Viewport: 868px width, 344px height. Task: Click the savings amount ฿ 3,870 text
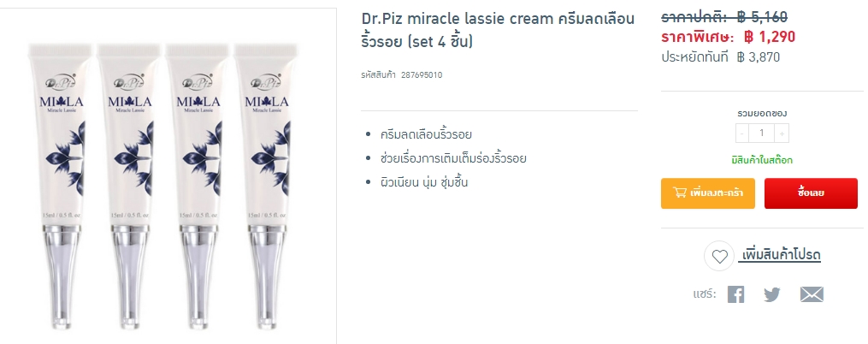(x=759, y=56)
